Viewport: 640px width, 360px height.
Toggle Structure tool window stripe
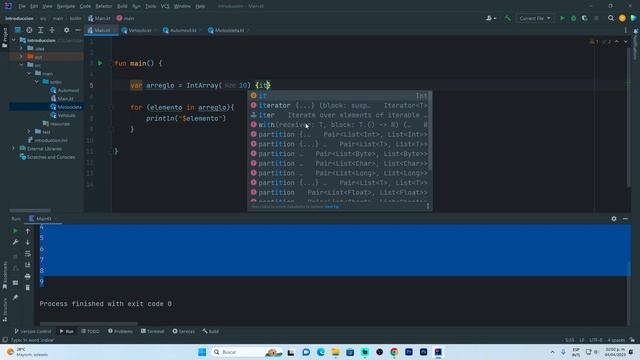(4, 310)
